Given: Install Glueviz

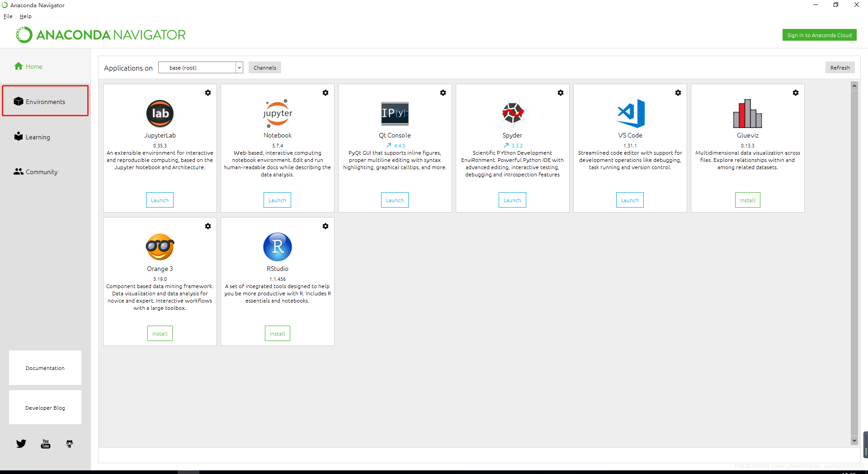Looking at the screenshot, I should tap(748, 200).
